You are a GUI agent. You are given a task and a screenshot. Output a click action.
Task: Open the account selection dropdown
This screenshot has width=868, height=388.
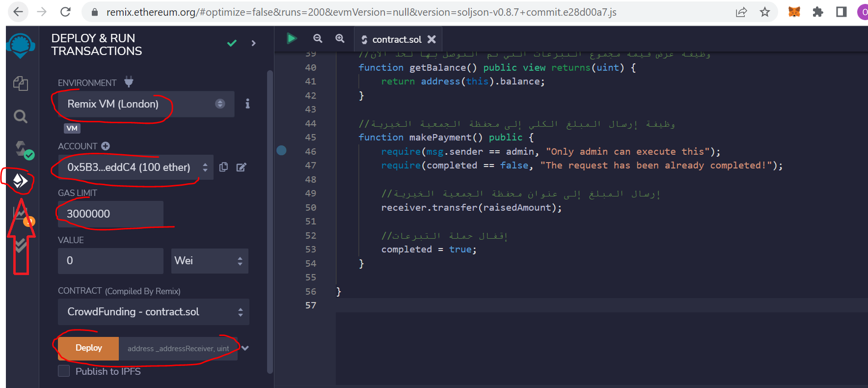pos(136,167)
